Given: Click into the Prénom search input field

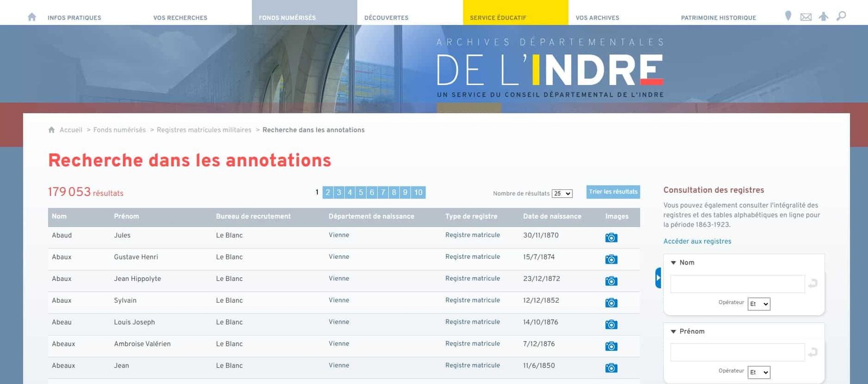Looking at the screenshot, I should click(737, 353).
